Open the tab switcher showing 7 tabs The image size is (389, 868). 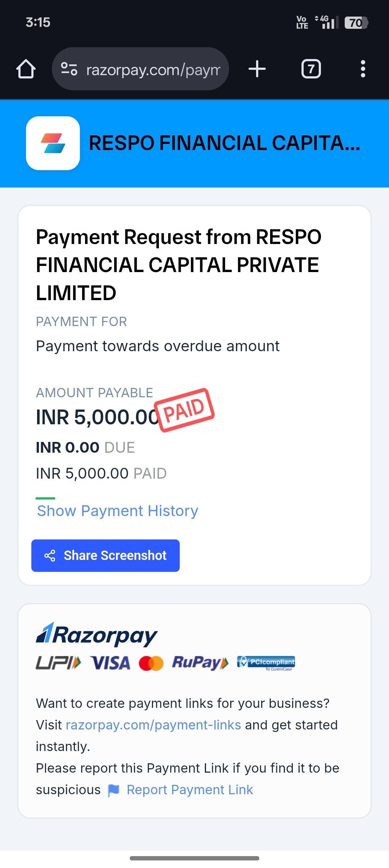click(311, 69)
